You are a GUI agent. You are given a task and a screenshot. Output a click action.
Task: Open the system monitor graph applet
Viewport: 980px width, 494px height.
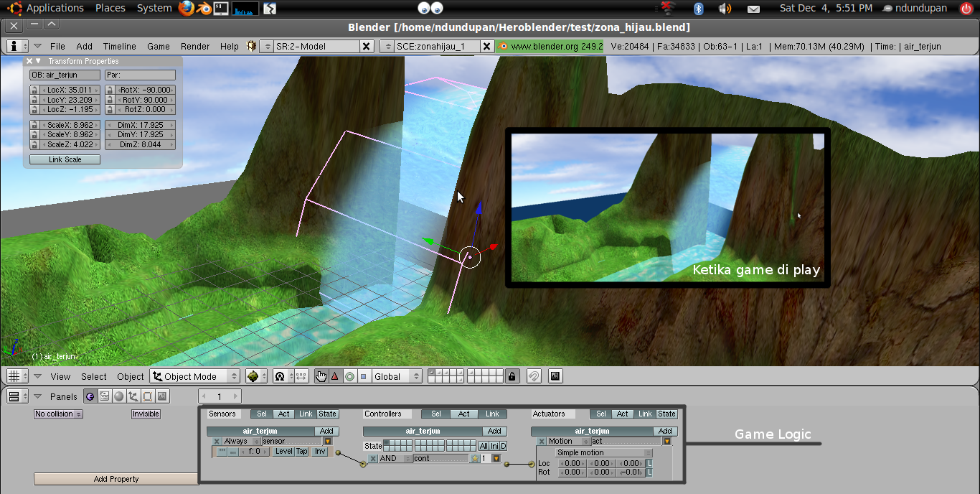245,9
